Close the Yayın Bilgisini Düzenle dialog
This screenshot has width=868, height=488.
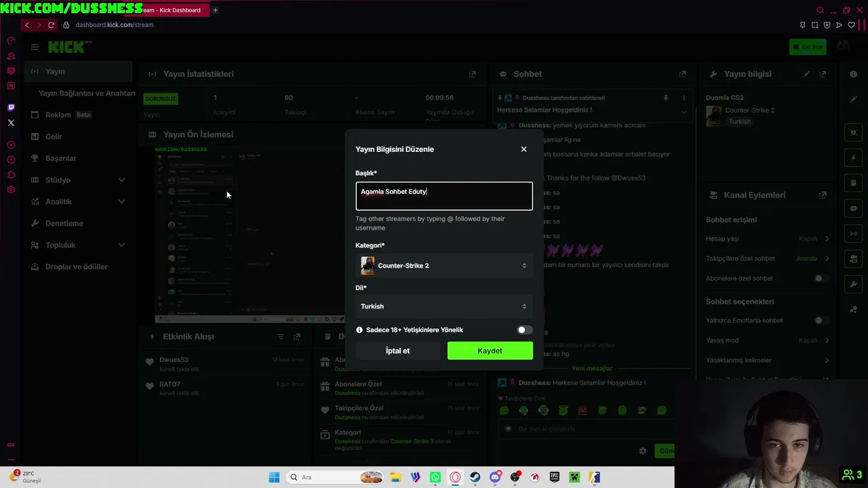524,149
